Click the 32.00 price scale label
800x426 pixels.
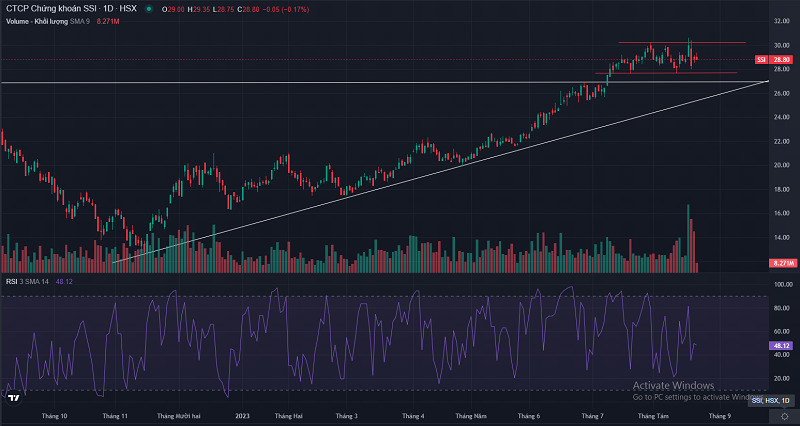(x=782, y=21)
